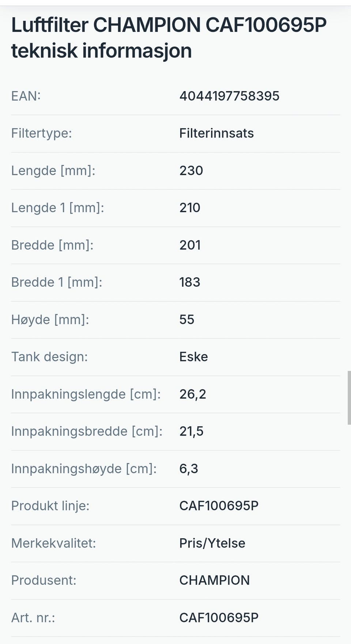Click the page scrollbar thumb on the right
This screenshot has height=644, width=351.
pos(349,398)
